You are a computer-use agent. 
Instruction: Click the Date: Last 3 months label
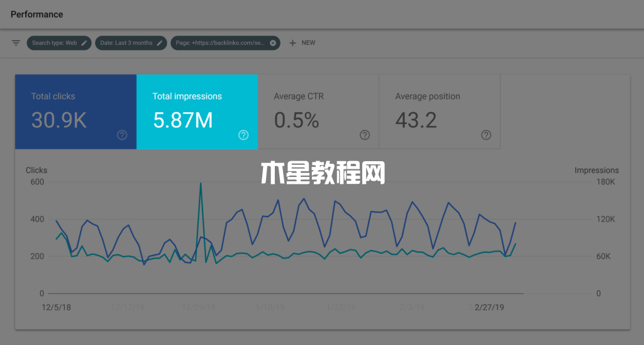126,43
